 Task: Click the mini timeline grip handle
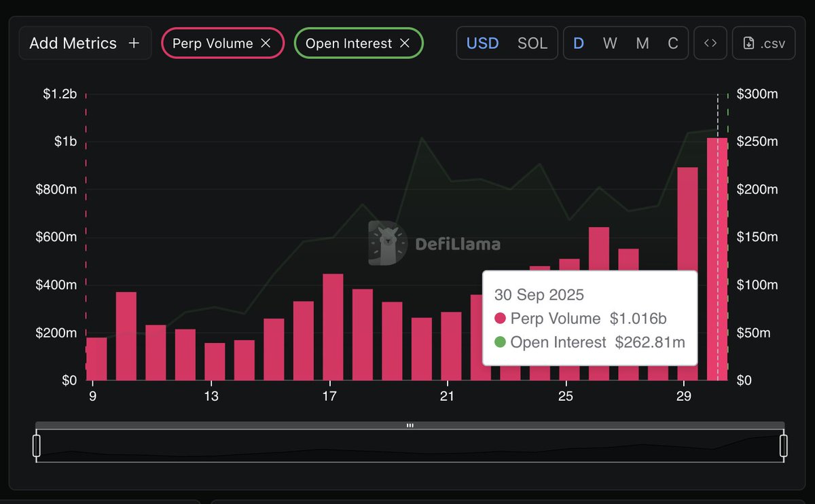click(410, 425)
